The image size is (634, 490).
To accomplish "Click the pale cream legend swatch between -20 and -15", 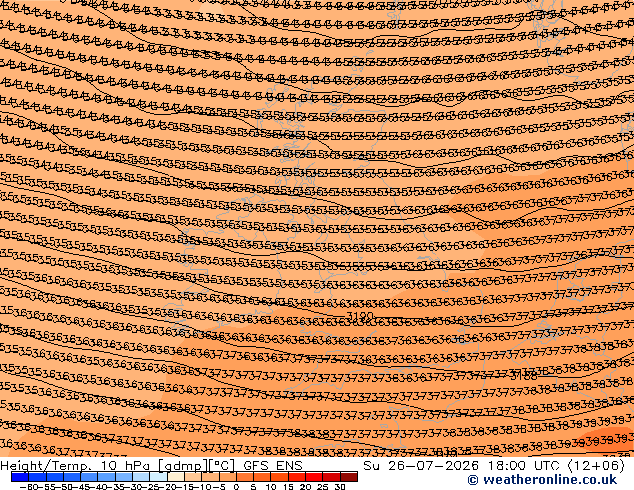I will [x=176, y=477].
